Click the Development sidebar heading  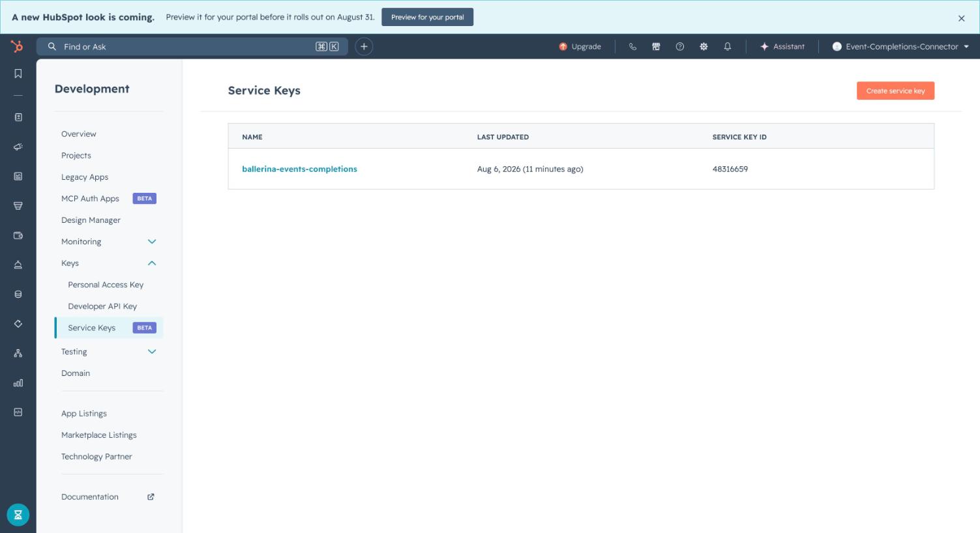[x=92, y=89]
